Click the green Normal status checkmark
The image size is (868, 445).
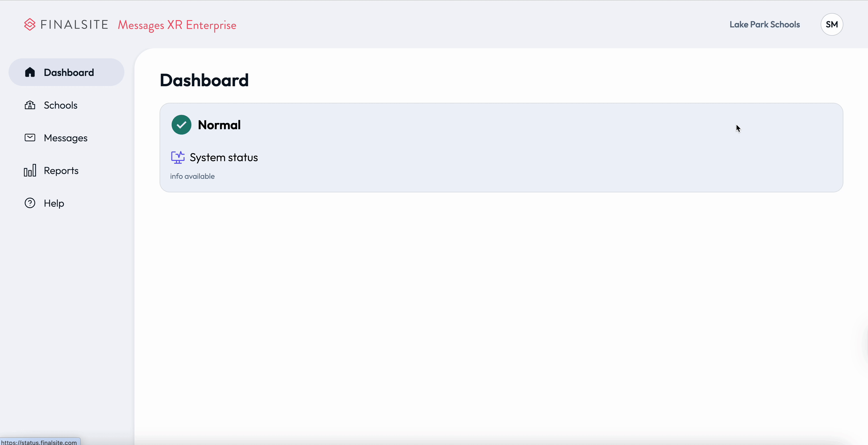click(x=181, y=124)
